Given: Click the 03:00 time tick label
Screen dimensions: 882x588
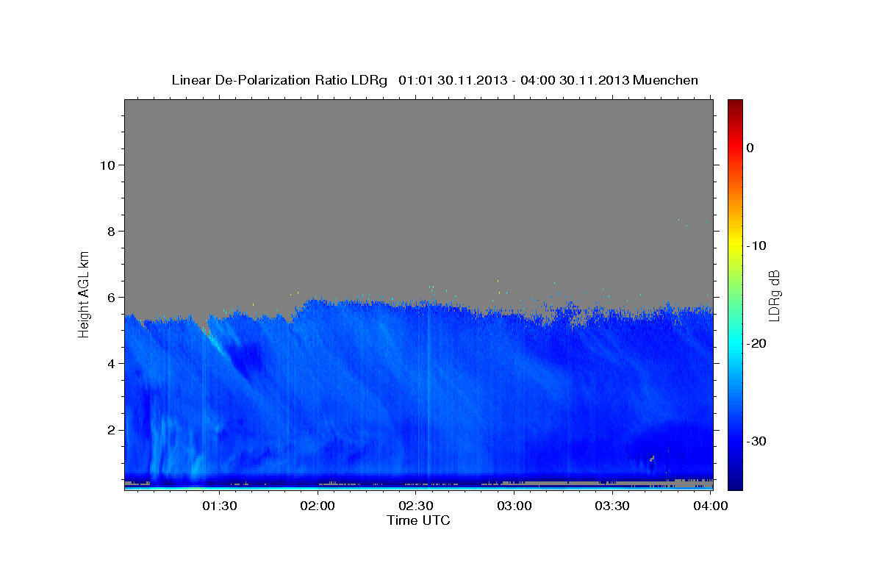Looking at the screenshot, I should pos(514,506).
